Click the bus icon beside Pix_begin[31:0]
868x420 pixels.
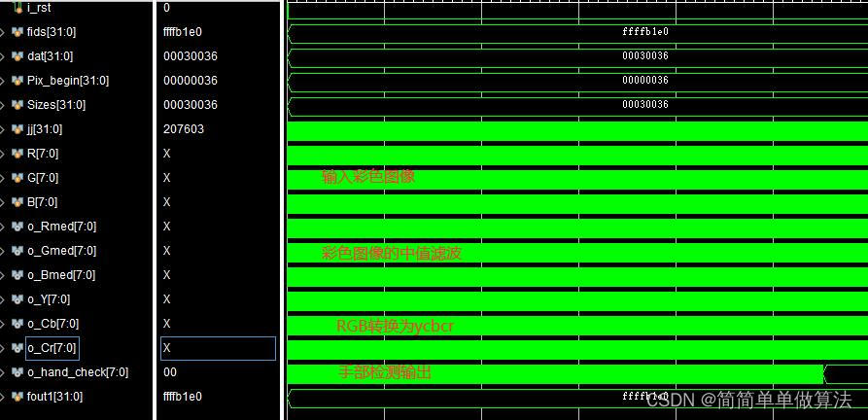(x=17, y=81)
